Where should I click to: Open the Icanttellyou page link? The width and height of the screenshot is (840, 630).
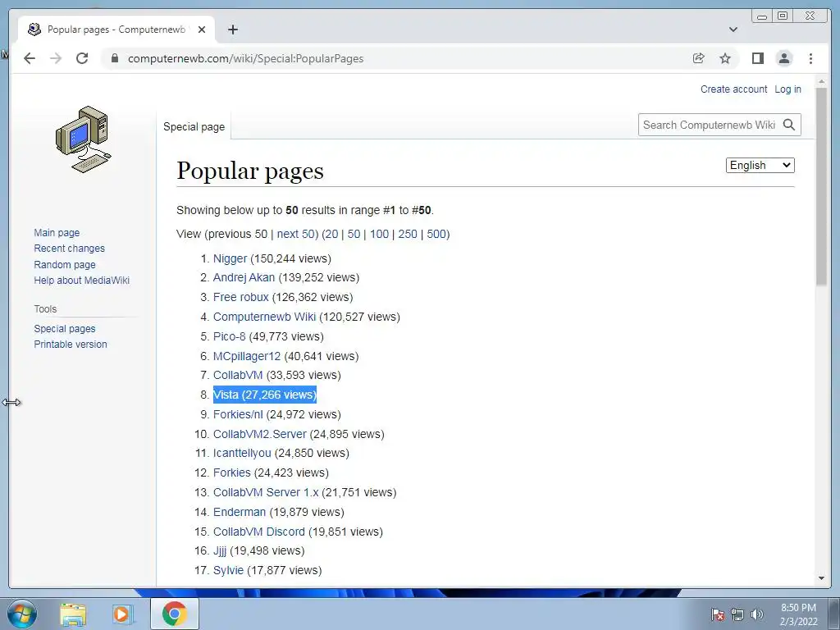[x=242, y=453]
